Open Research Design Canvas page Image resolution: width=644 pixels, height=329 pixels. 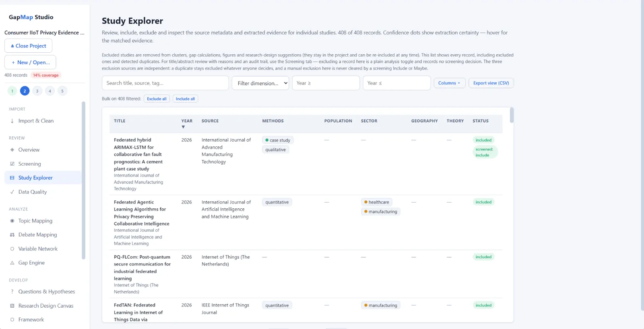coord(43,306)
